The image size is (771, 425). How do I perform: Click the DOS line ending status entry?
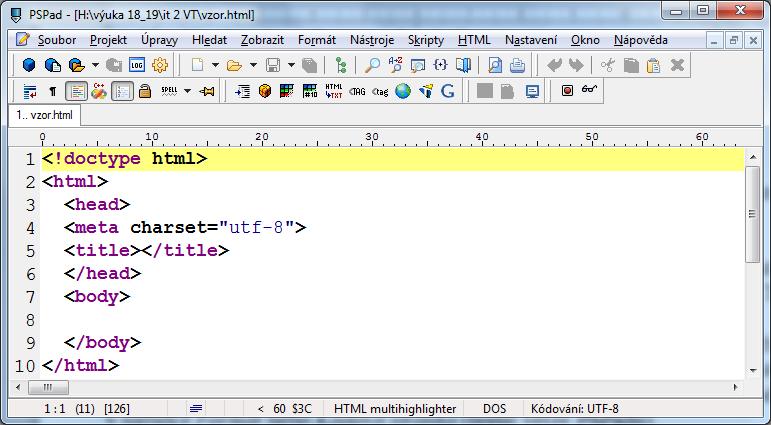tap(494, 409)
